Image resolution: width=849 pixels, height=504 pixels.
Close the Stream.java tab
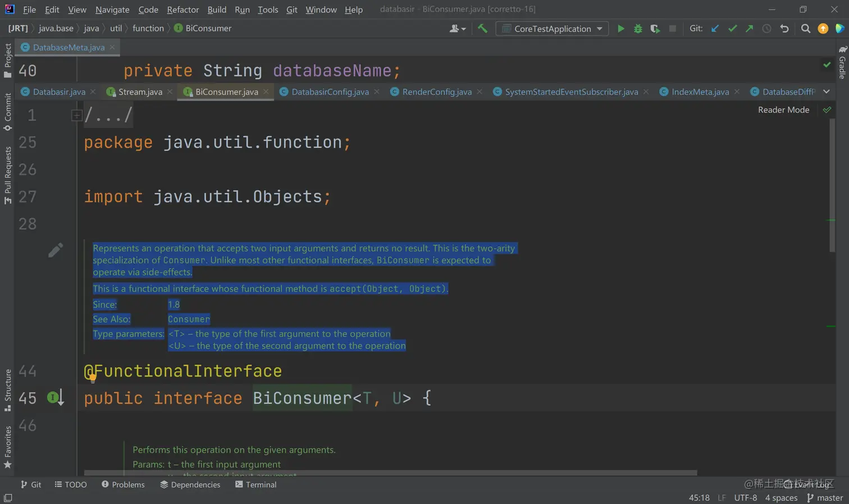click(170, 91)
